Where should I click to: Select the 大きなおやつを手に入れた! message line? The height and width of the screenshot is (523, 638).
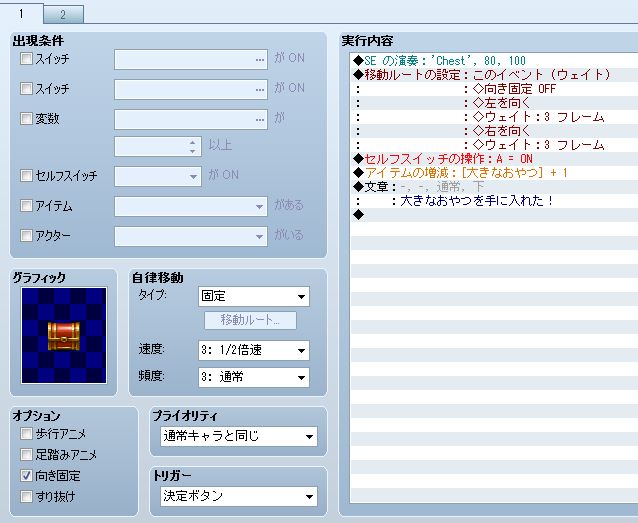494,201
